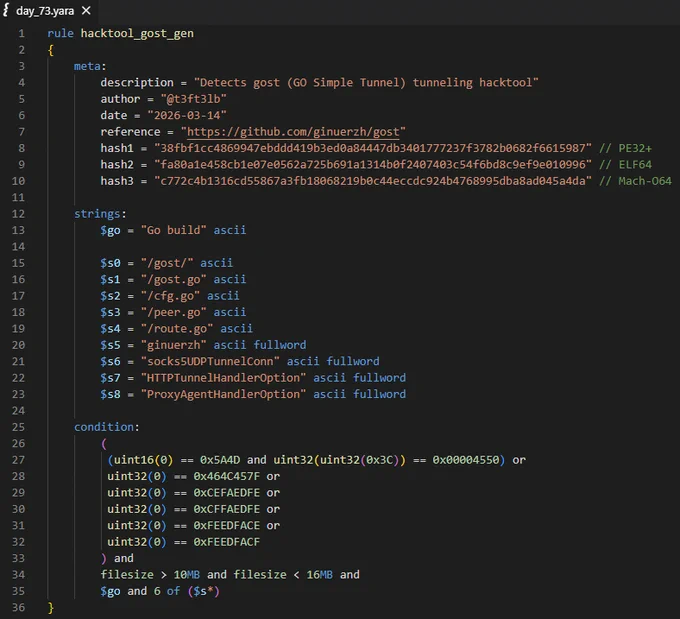Screen dimensions: 680x619
Task: Click line number 24 in the gutter
Action: point(18,410)
